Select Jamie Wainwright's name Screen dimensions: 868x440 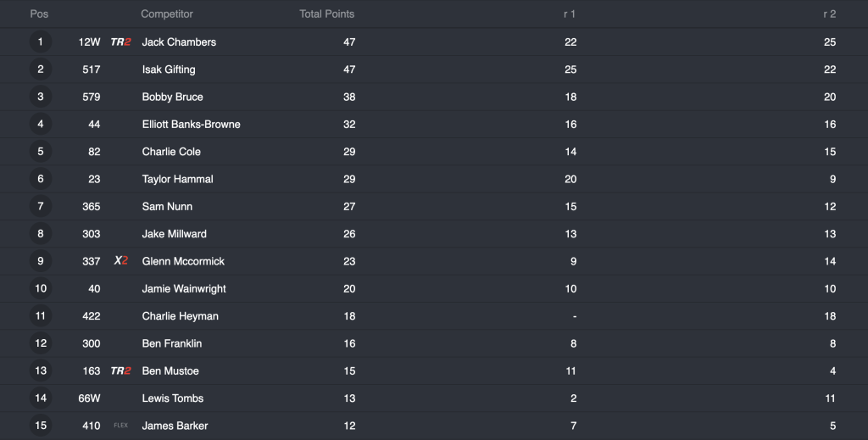coord(184,289)
